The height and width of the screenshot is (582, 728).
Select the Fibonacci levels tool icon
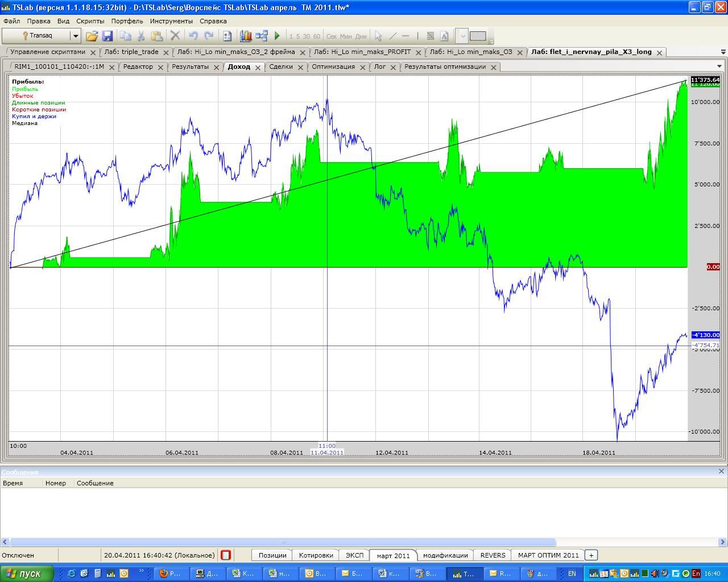431,36
